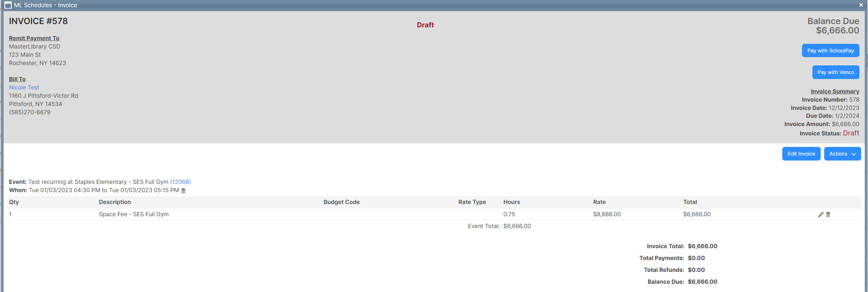868x292 pixels.
Task: Click the window icon beside ML Schedules title
Action: (x=8, y=5)
